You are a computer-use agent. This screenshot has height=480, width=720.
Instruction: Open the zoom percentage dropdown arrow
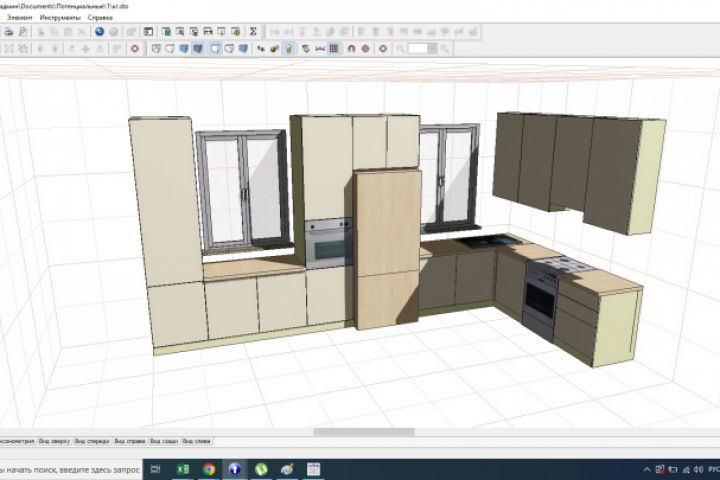(433, 48)
